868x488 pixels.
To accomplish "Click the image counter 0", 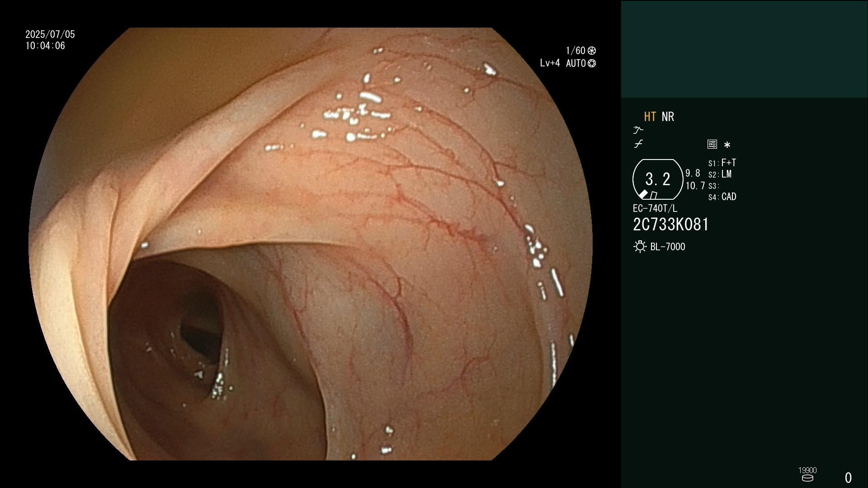I will point(849,478).
